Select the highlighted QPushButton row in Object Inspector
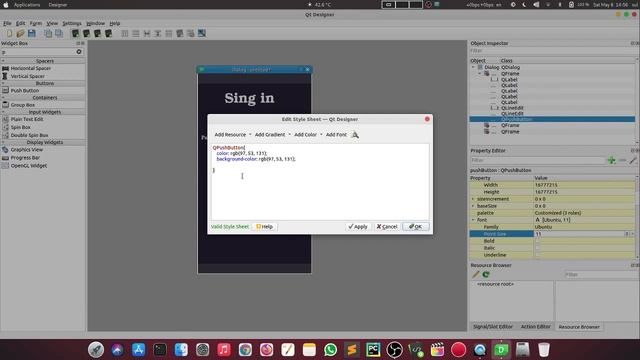Viewport: 640px width, 360px height. [552, 119]
